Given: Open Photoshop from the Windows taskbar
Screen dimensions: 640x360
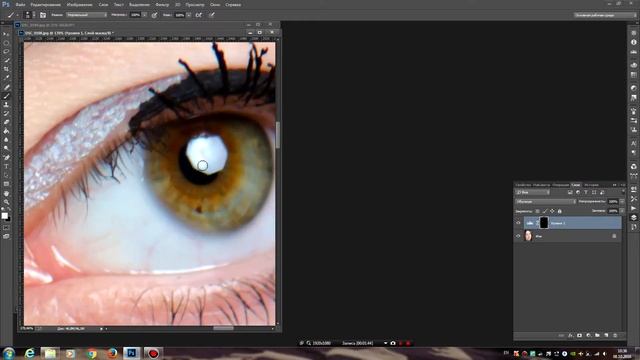Looking at the screenshot, I should (131, 353).
